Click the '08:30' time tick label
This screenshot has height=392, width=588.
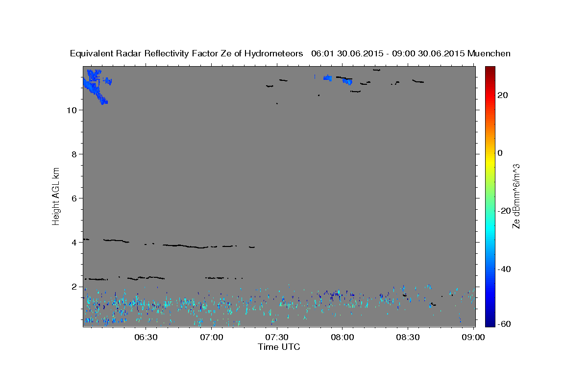[408, 338]
